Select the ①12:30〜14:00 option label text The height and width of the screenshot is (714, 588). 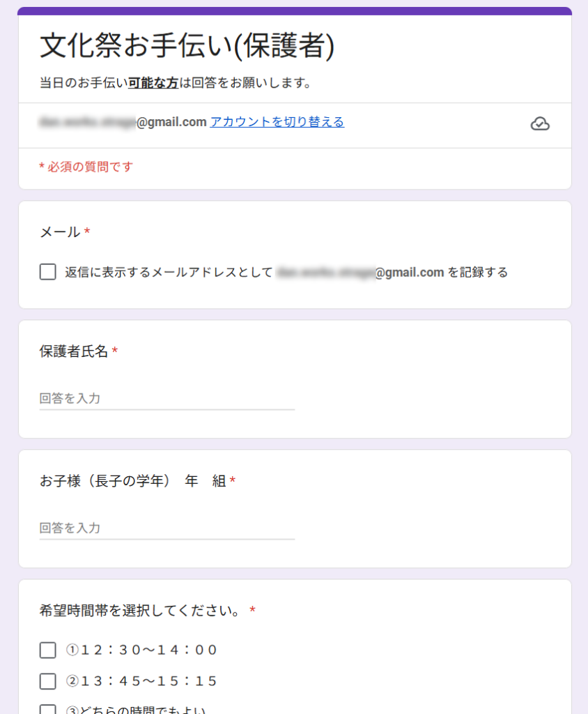click(x=142, y=650)
